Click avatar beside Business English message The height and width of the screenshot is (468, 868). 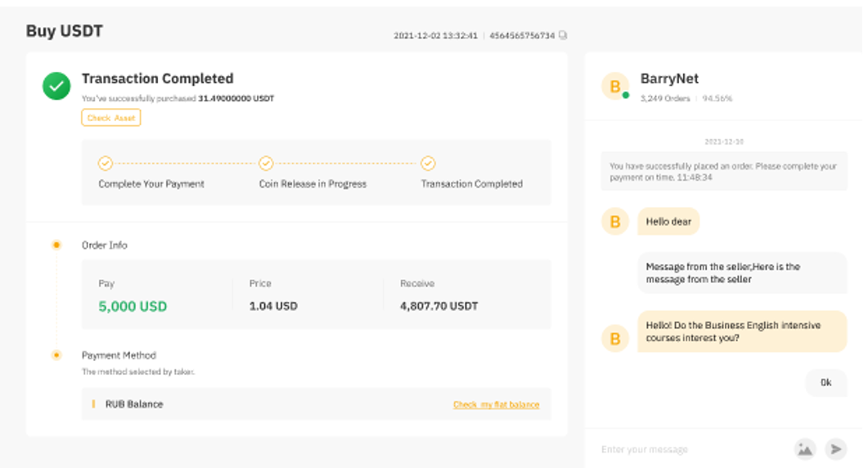(615, 338)
